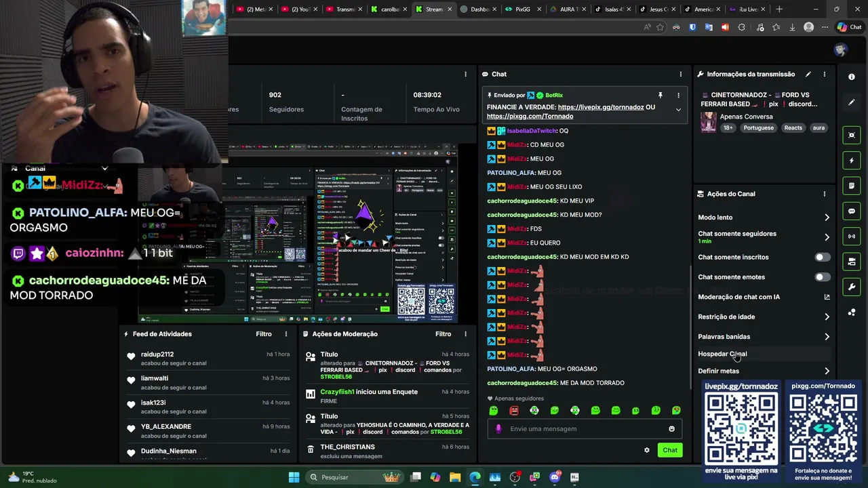Open stream stats panel three-dot menu

(x=465, y=74)
